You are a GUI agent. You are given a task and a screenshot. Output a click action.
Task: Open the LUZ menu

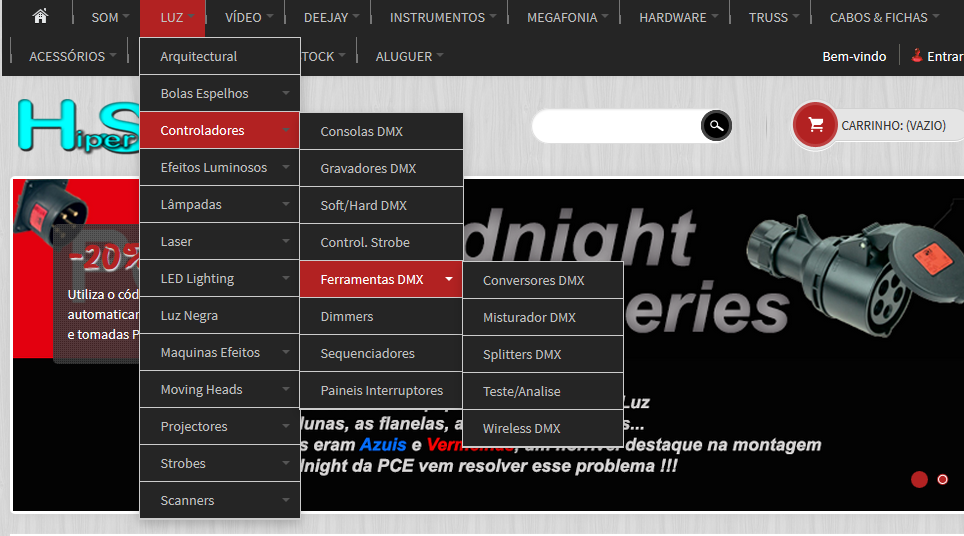click(x=173, y=18)
